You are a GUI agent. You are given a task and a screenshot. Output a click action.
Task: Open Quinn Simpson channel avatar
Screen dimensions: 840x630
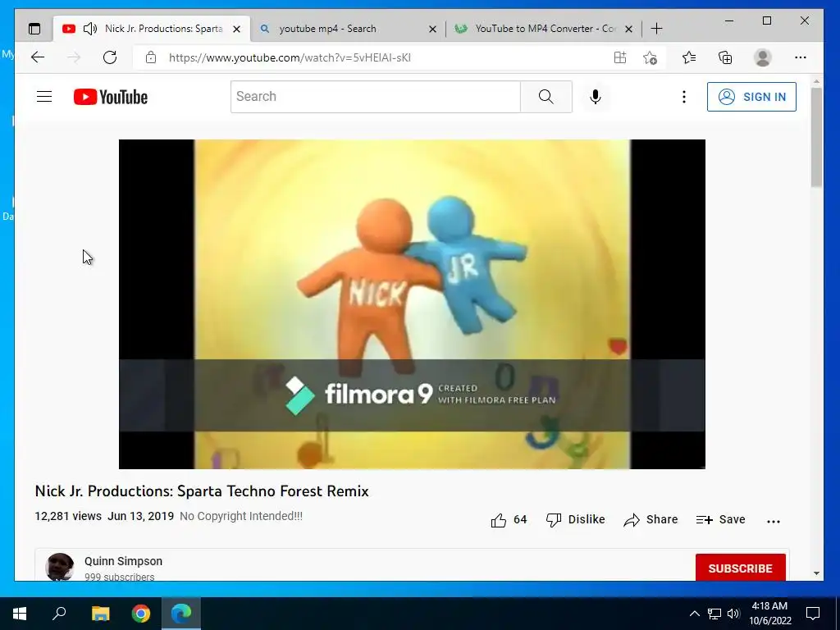pyautogui.click(x=59, y=567)
